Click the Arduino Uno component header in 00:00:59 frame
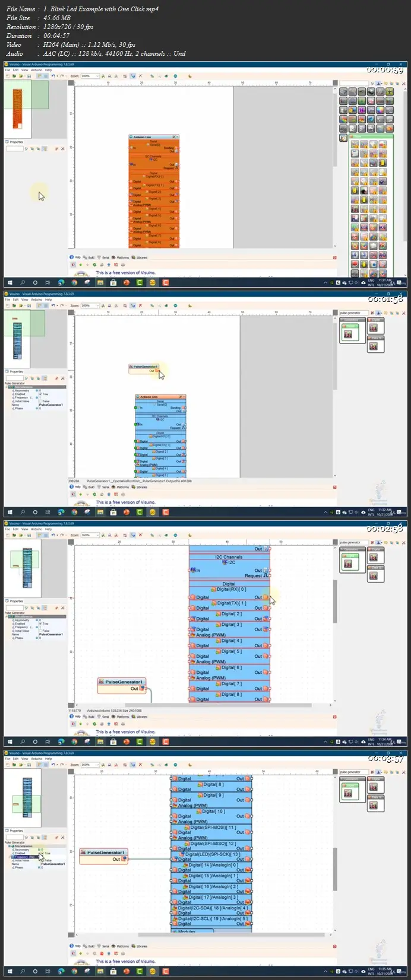The height and width of the screenshot is (980, 411). point(153,137)
